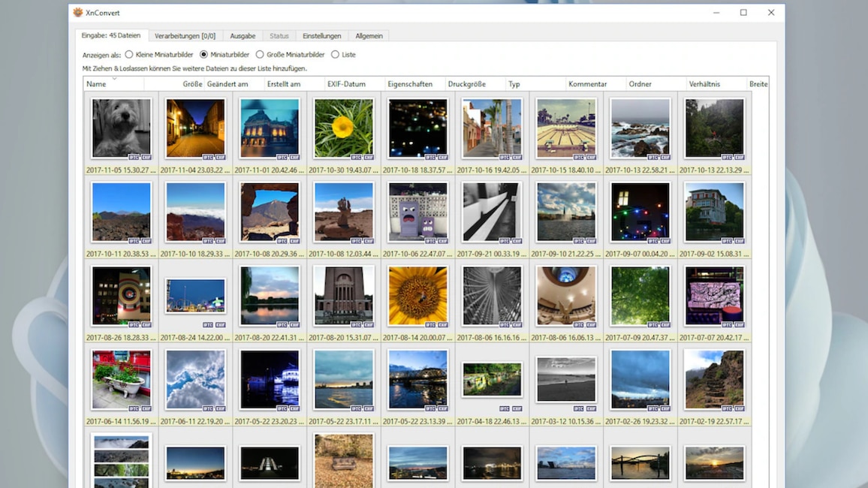Click the file name 2017-10-13 22.13.29
This screenshot has height=488, width=868.
click(714, 170)
